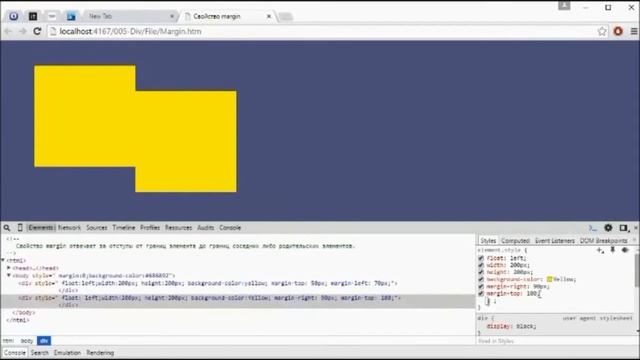The width and height of the screenshot is (640, 360).
Task: Select the Rendering drawer tab
Action: (x=100, y=353)
